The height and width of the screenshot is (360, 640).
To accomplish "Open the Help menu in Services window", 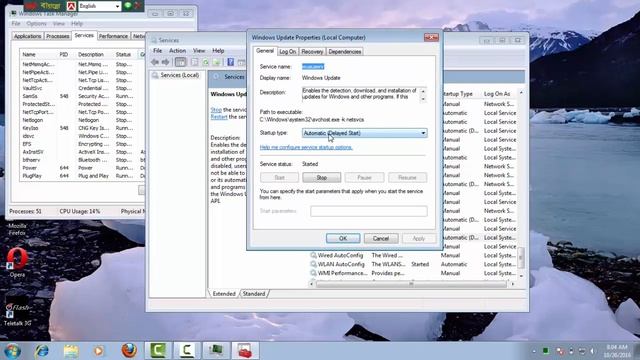I will coord(218,51).
